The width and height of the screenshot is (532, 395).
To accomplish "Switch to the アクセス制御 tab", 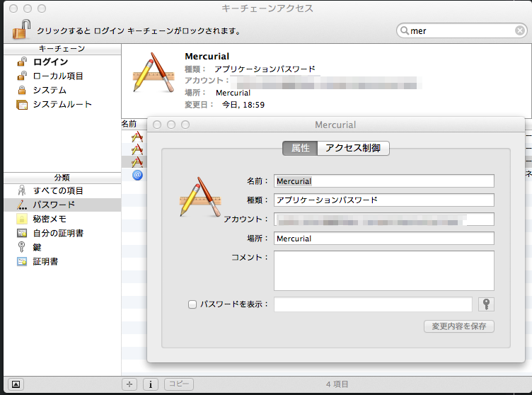I will pos(353,149).
